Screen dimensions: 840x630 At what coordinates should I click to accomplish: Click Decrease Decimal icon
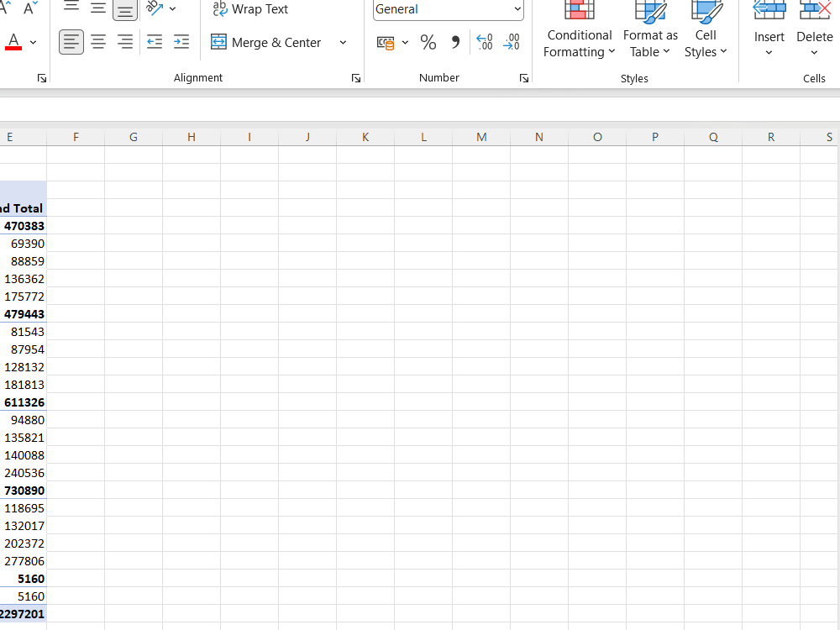click(512, 42)
